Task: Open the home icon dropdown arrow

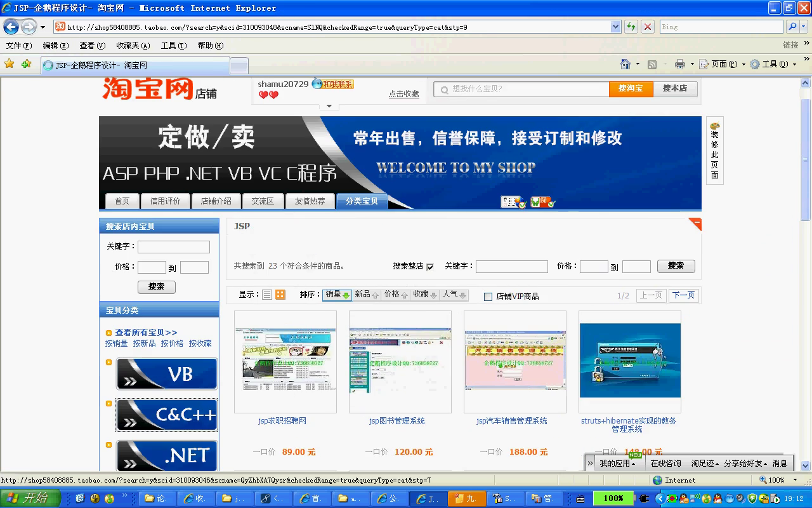Action: [x=637, y=64]
